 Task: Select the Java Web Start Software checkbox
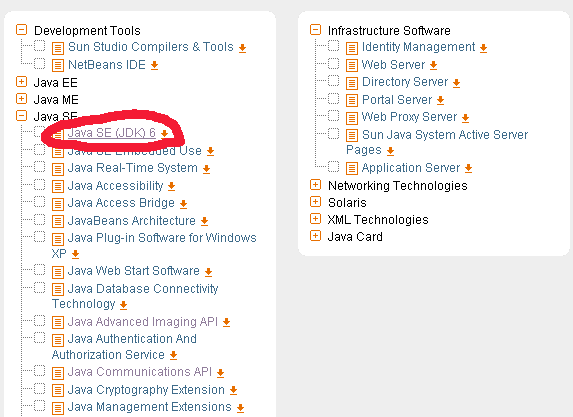39,270
